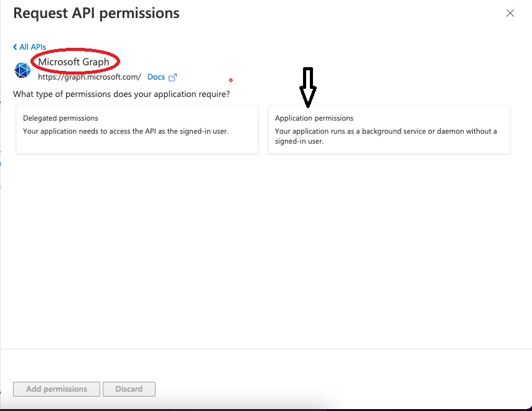Click the Add permissions button
The width and height of the screenshot is (532, 411).
point(57,389)
